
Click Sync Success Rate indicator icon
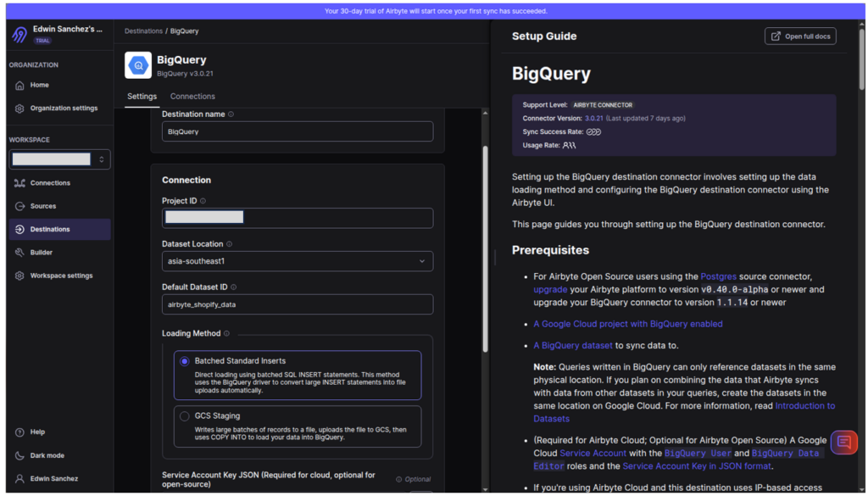pos(593,132)
